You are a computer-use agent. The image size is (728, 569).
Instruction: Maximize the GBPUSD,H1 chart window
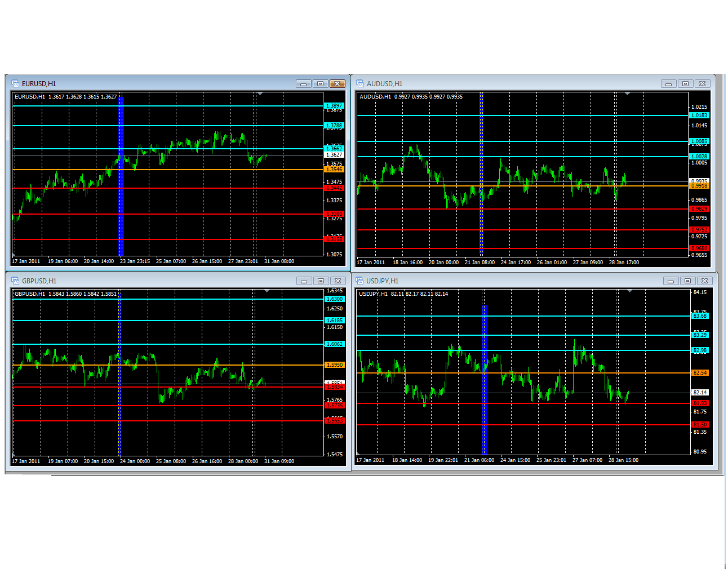(x=321, y=281)
